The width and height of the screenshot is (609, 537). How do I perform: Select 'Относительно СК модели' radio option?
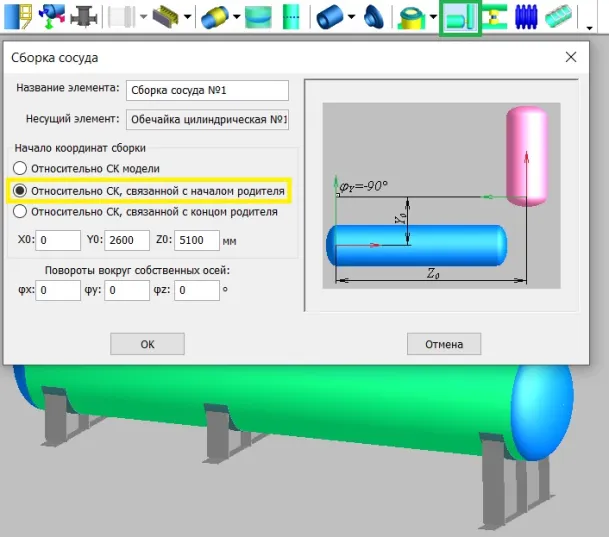18,168
